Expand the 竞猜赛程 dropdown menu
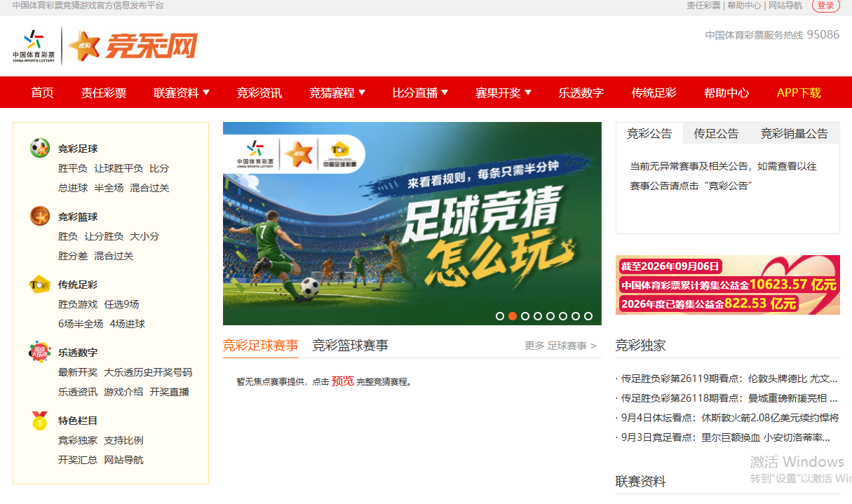 337,93
